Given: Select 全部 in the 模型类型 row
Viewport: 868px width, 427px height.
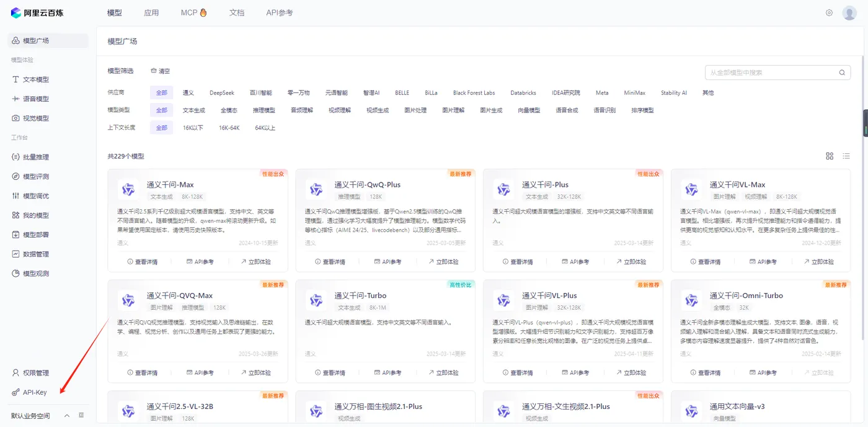Looking at the screenshot, I should coord(162,110).
